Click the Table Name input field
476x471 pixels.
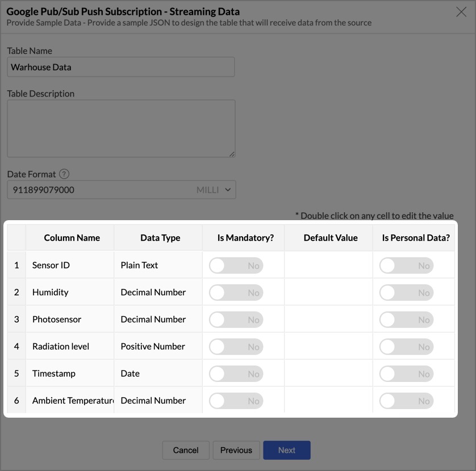pyautogui.click(x=120, y=67)
